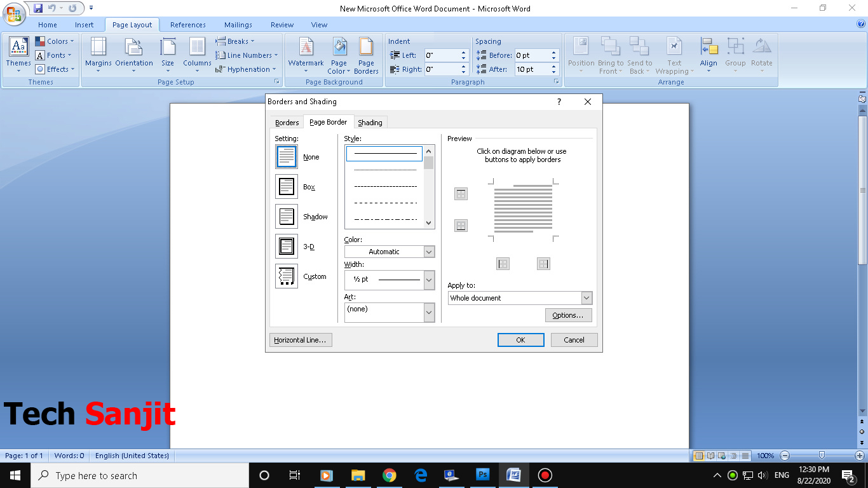This screenshot has height=488, width=868.
Task: Choose the Box border setting icon
Action: pyautogui.click(x=286, y=187)
